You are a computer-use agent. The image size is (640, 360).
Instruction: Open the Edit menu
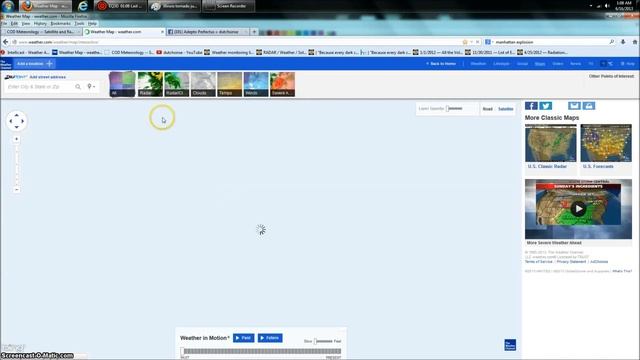click(14, 24)
